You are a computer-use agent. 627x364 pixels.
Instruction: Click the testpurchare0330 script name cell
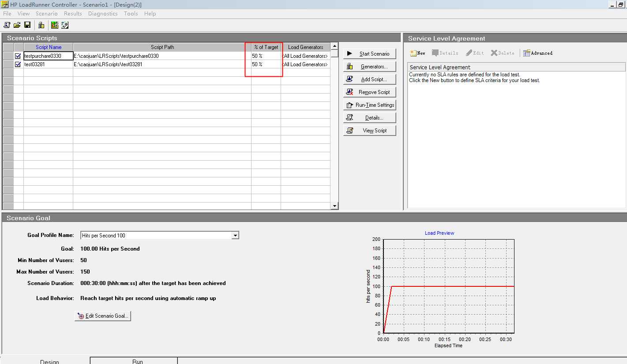pyautogui.click(x=49, y=56)
